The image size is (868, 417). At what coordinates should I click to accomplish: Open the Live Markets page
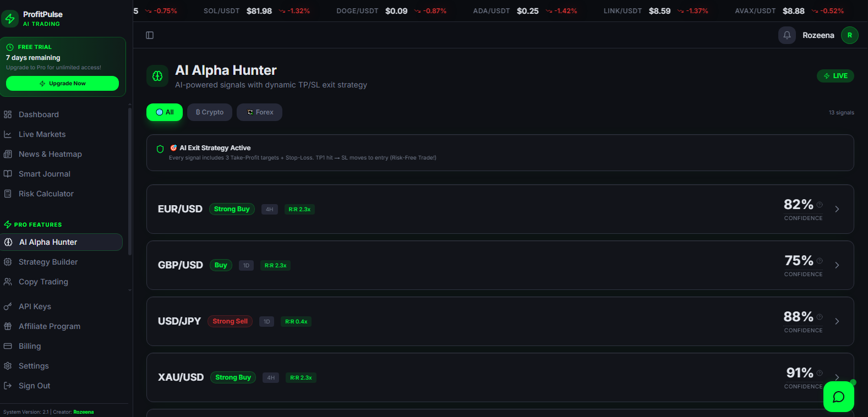coord(62,134)
